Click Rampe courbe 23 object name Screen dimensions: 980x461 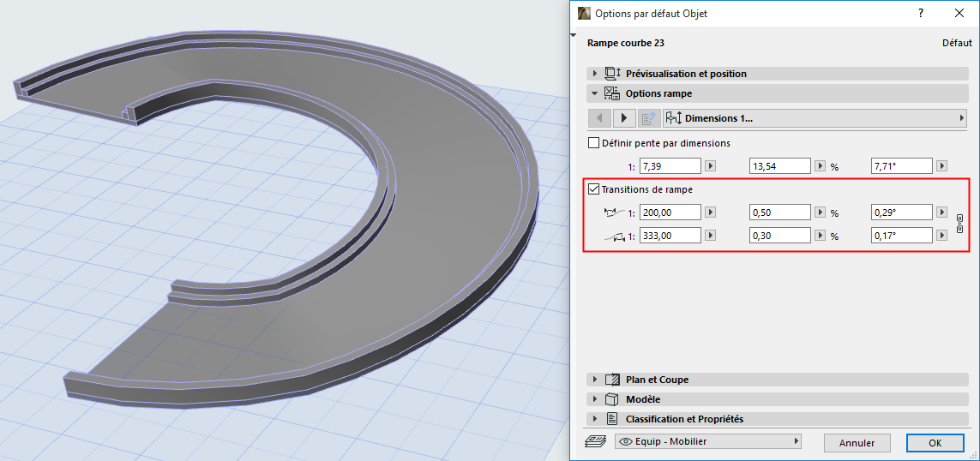tap(626, 43)
